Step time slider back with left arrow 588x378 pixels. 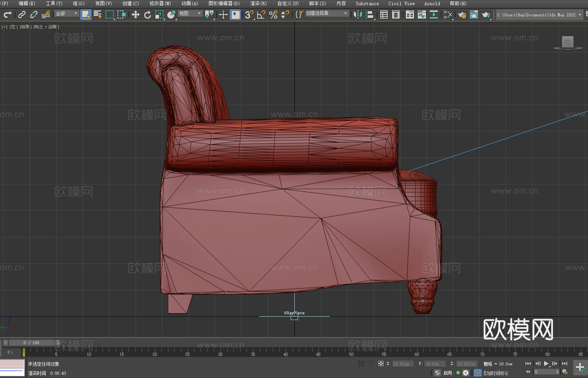pyautogui.click(x=6, y=343)
